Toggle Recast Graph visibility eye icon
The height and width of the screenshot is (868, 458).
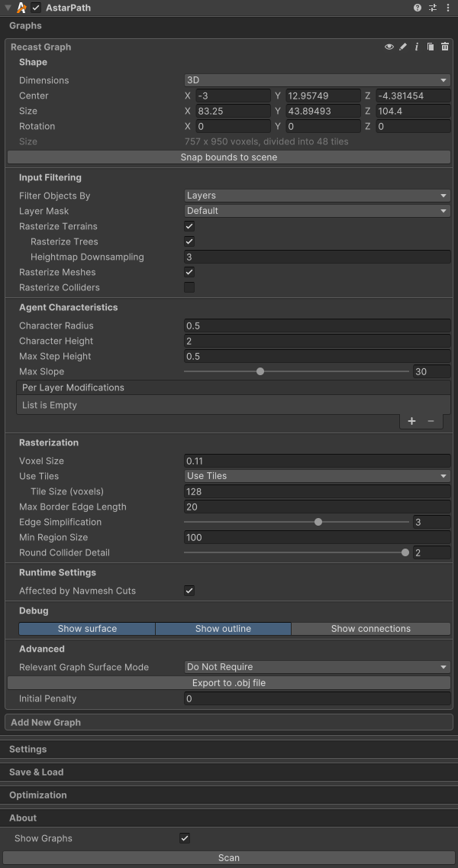(x=389, y=47)
